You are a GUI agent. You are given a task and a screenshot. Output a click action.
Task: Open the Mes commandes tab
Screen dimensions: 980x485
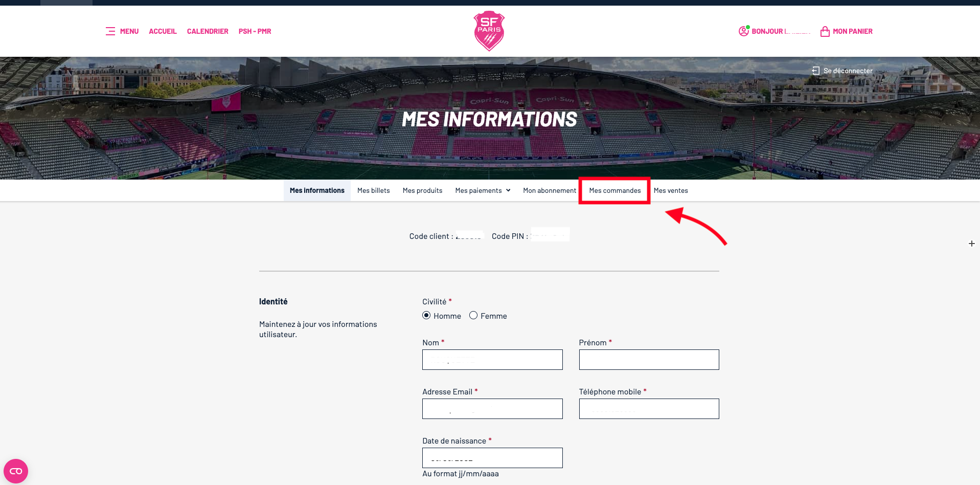614,190
